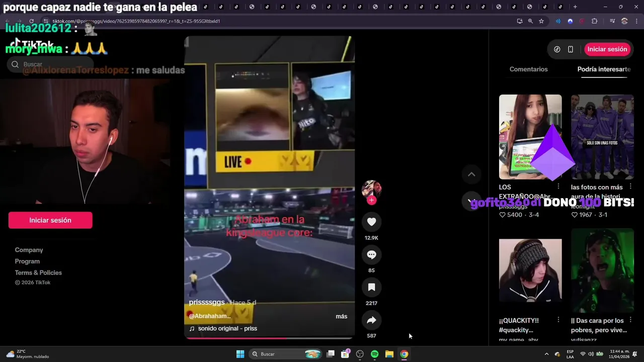Image resolution: width=644 pixels, height=362 pixels.
Task: Click the pink 'Iniciar sesión' button top right
Action: pyautogui.click(x=607, y=49)
